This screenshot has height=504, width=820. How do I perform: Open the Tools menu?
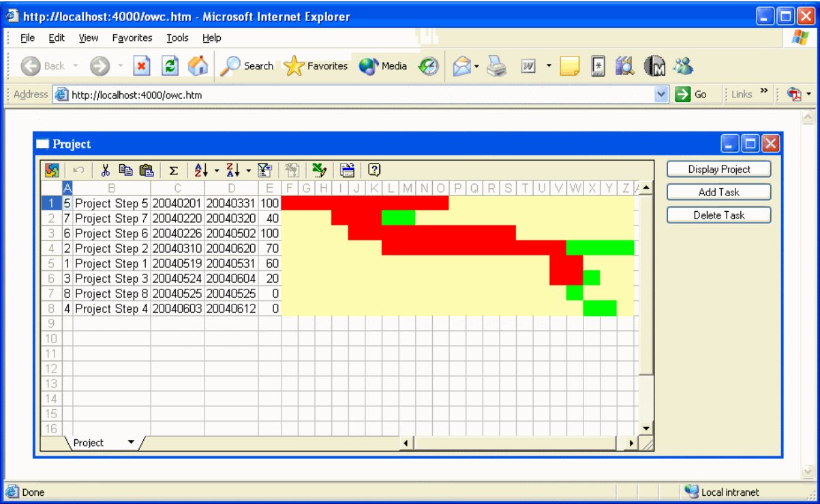[x=177, y=38]
